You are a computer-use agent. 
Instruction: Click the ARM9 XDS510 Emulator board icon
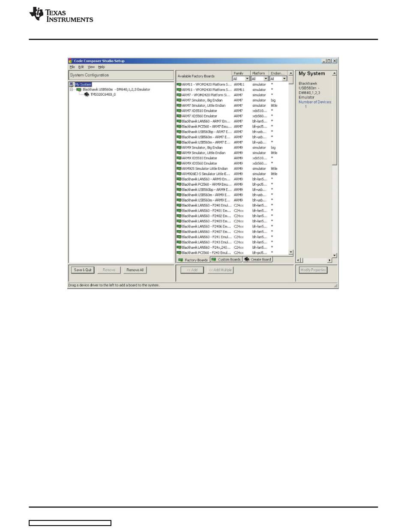179,158
